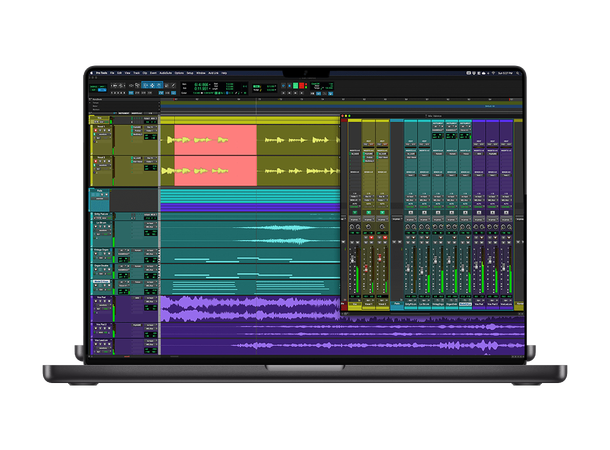This screenshot has height=450, width=610.
Task: Select the Grabber tool in the toolbar
Action: point(159,85)
